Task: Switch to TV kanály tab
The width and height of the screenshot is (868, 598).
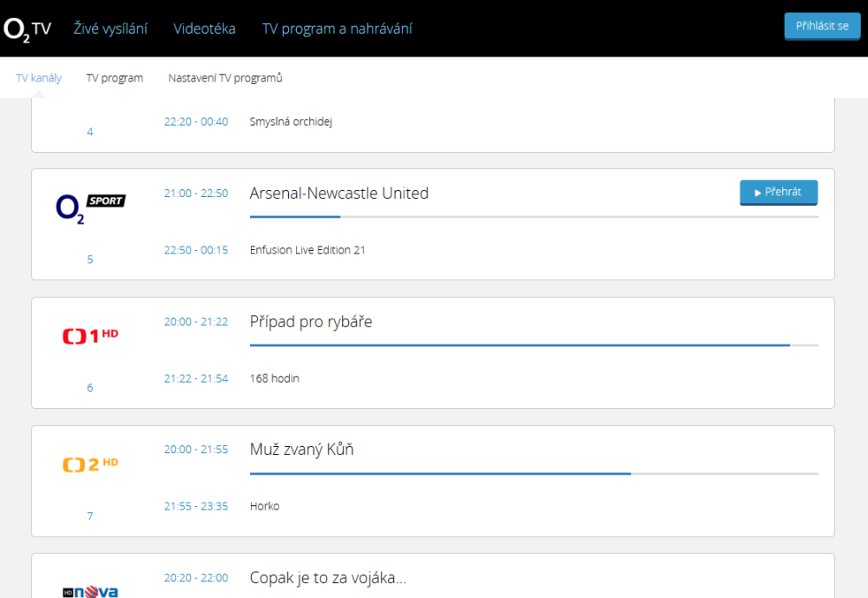Action: click(39, 78)
